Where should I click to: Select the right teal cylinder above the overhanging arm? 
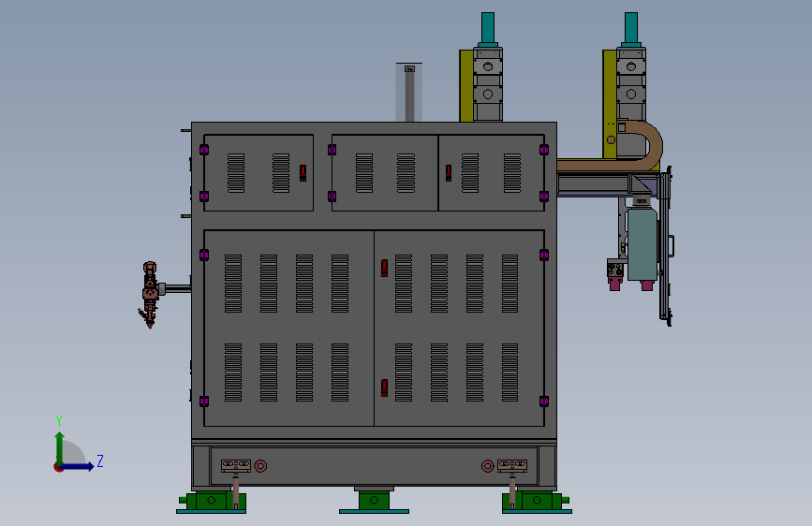[630, 28]
